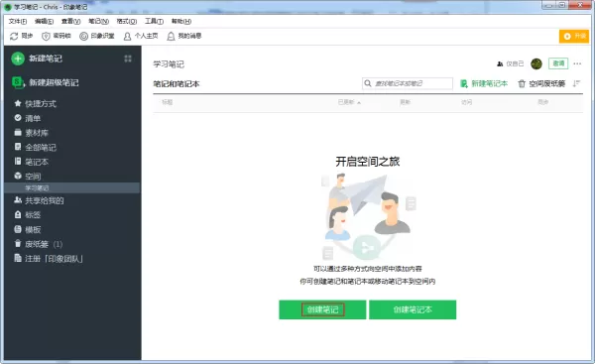Viewport: 595px width, 364px height.
Task: Open the 笔记(N) menu
Action: [x=98, y=21]
